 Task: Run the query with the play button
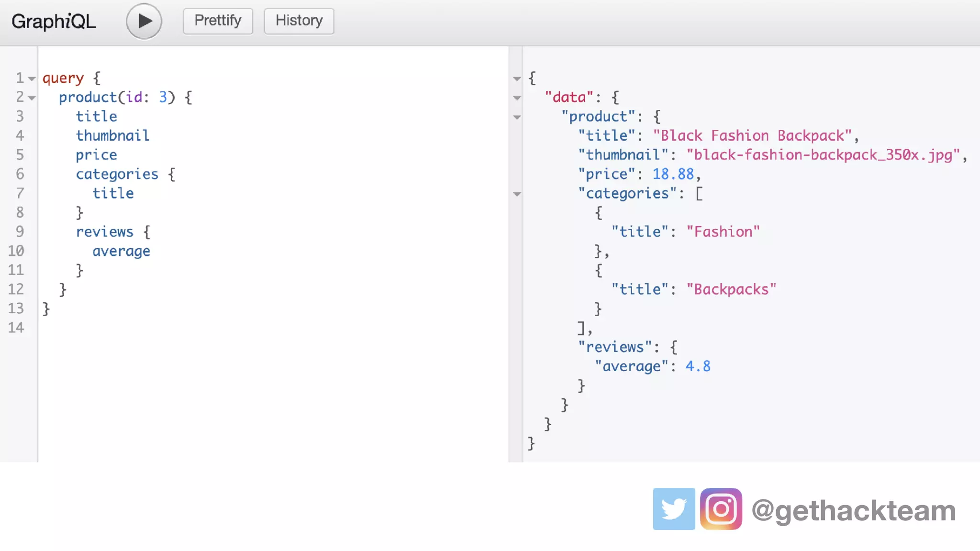tap(144, 21)
